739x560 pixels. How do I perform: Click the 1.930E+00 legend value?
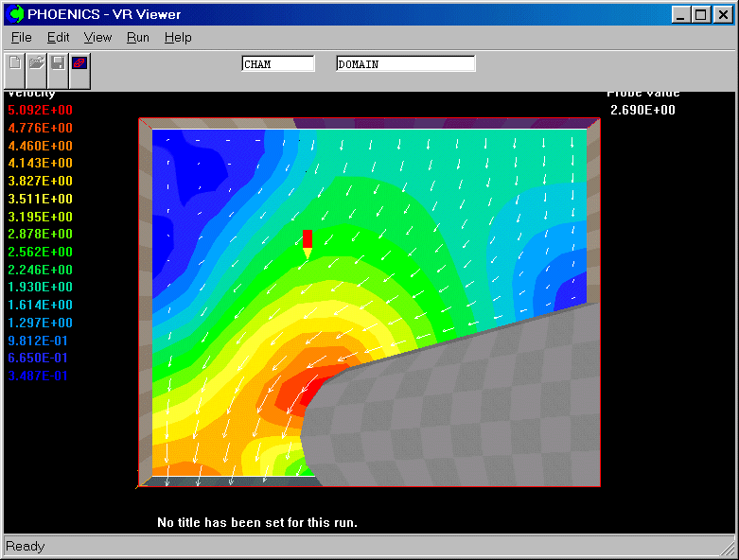click(x=40, y=288)
